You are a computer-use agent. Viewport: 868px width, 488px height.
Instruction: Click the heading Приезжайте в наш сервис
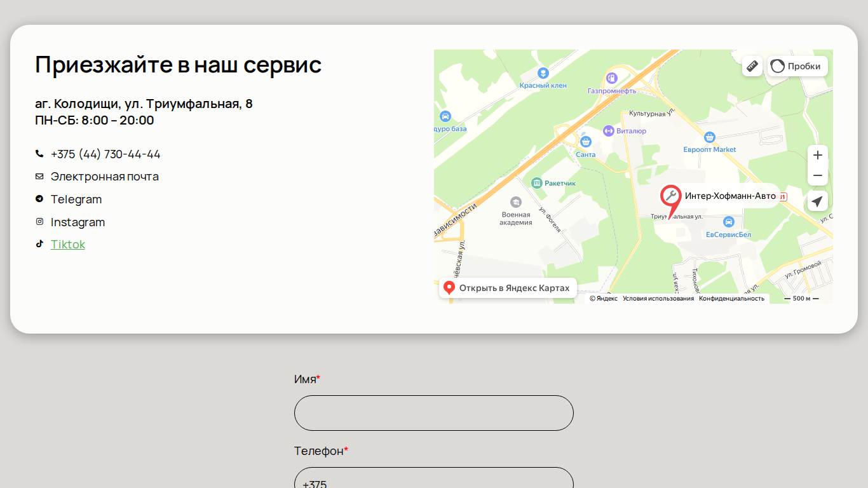(179, 65)
